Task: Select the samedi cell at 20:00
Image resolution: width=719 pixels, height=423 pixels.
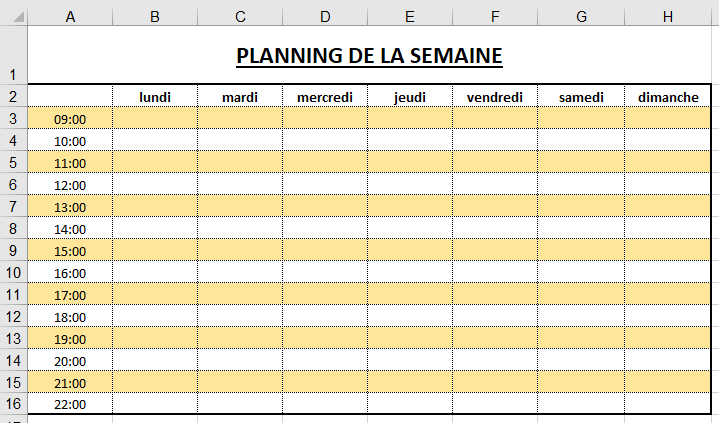Action: [581, 361]
